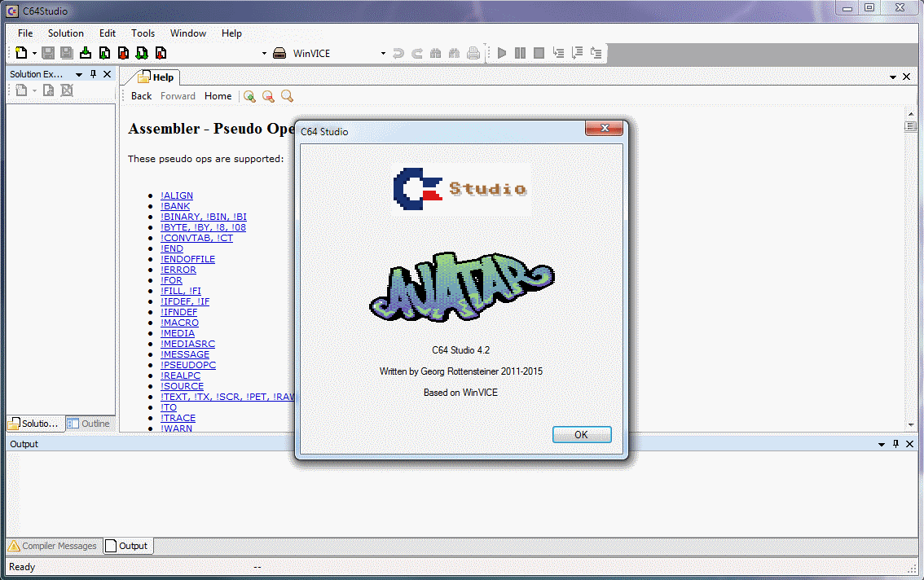The height and width of the screenshot is (580, 924).
Task: Click the Home button in Help toolbar
Action: pyautogui.click(x=218, y=96)
